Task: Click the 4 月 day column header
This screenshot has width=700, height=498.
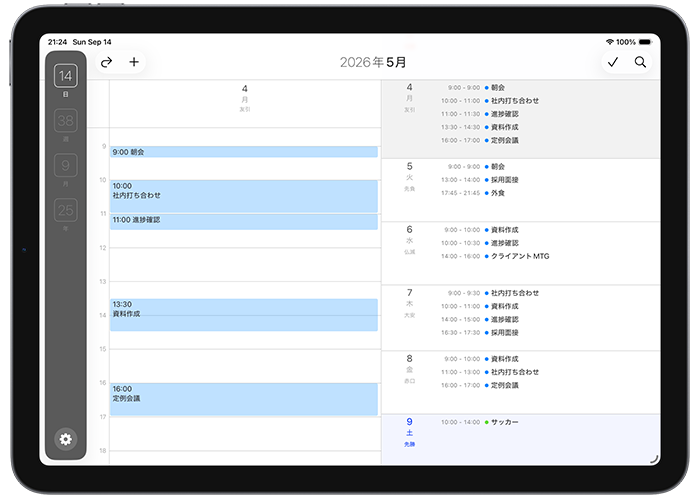Action: (x=244, y=94)
